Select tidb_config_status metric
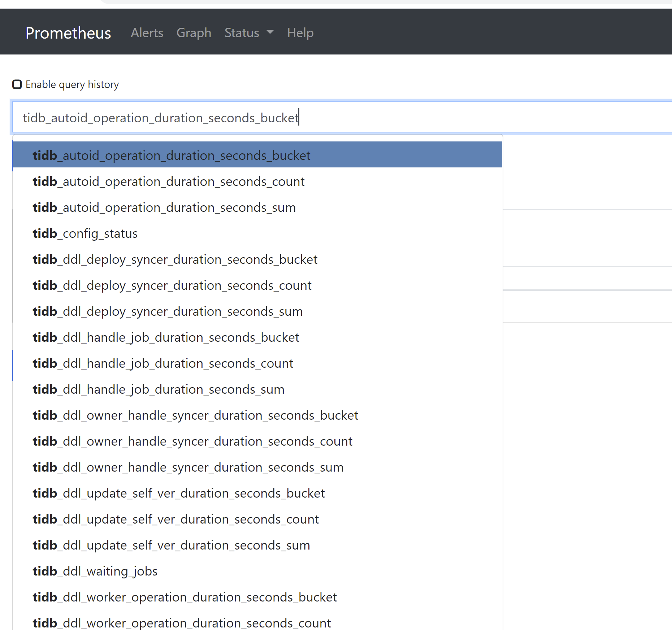This screenshot has width=672, height=630. pos(257,233)
